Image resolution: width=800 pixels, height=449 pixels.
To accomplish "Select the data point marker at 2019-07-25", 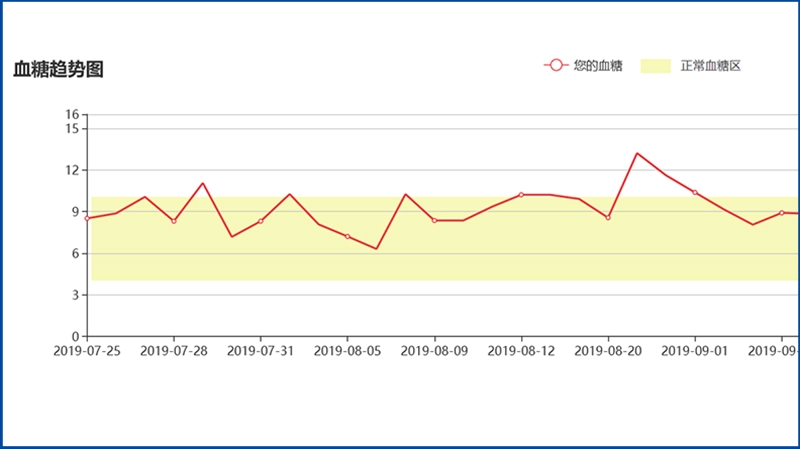I will [x=88, y=218].
